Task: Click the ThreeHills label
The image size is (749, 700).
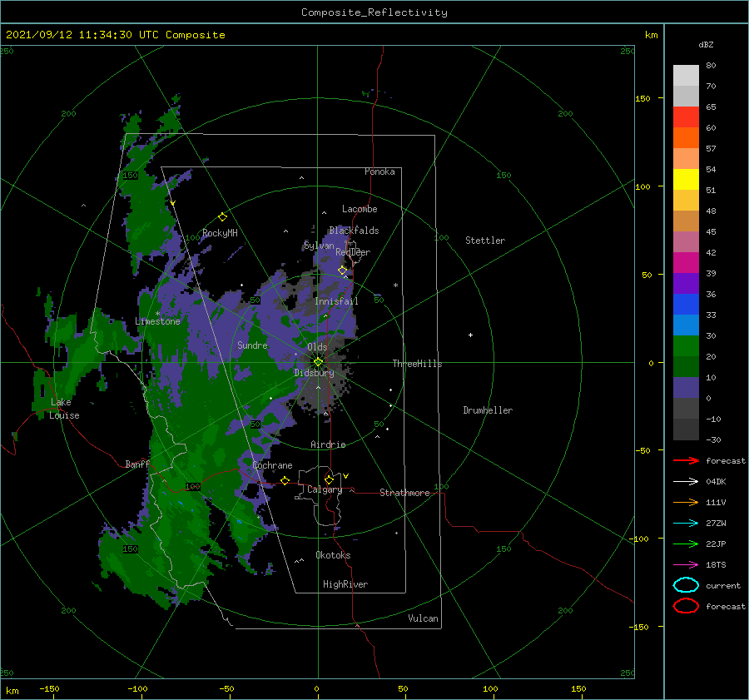Action: pyautogui.click(x=417, y=364)
